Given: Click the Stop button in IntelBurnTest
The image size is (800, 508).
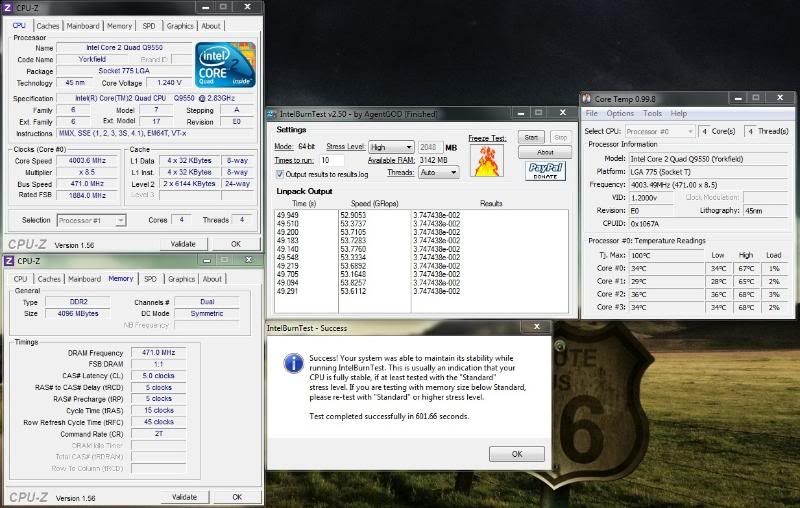Looking at the screenshot, I should (x=560, y=137).
